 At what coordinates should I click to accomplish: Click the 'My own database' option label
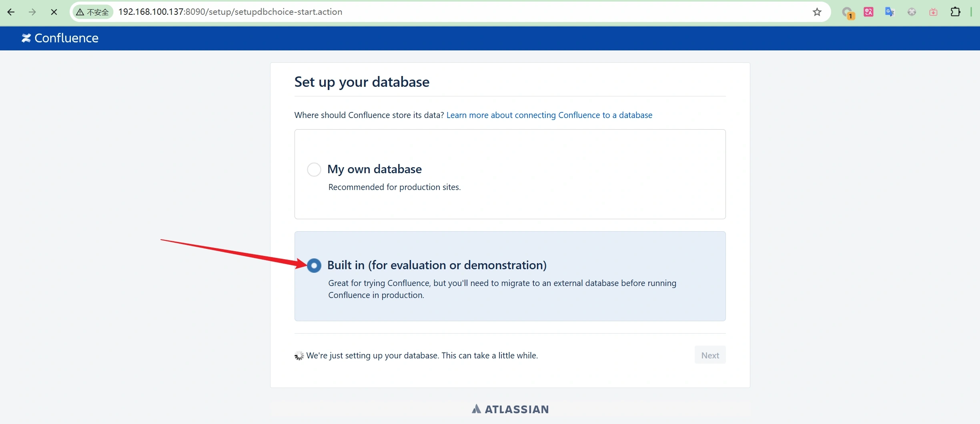click(x=374, y=169)
